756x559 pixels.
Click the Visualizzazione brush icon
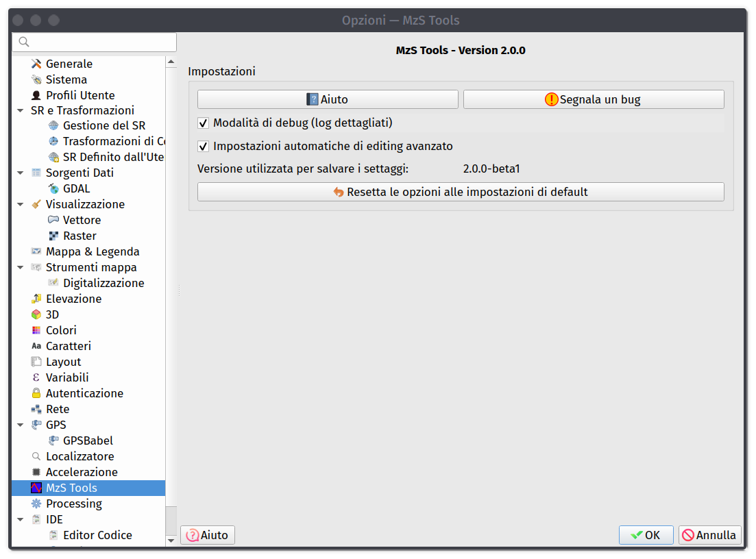[36, 204]
